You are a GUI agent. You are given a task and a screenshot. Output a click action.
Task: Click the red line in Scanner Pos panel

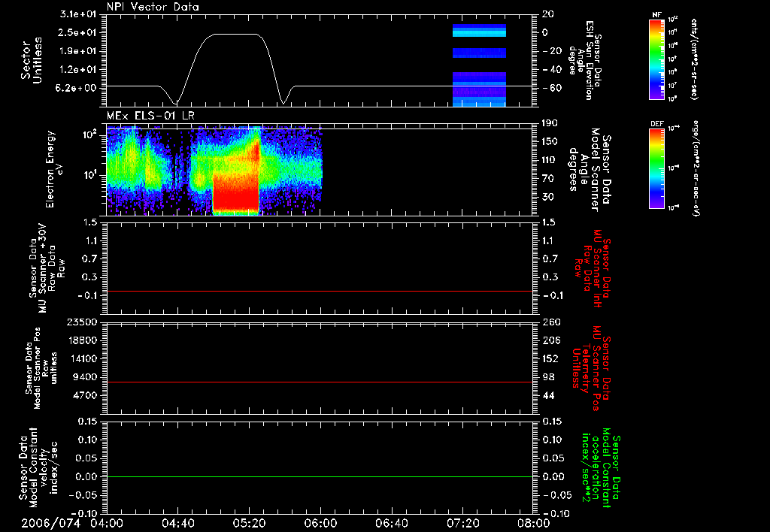320,382
